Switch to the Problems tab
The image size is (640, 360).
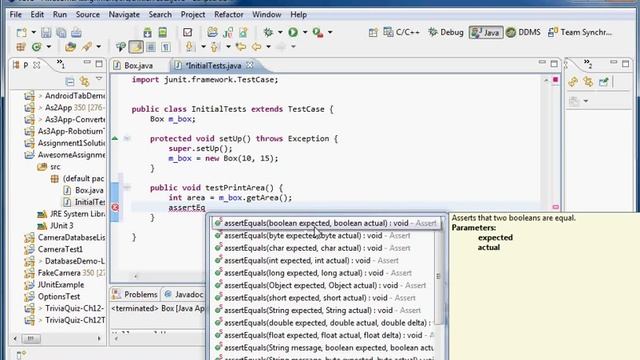tap(136, 294)
